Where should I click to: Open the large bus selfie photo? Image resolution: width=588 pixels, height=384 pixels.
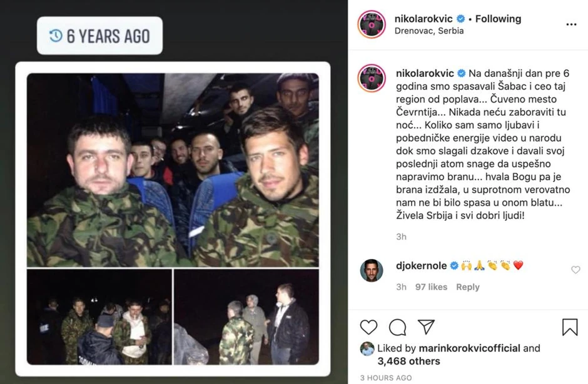point(173,169)
